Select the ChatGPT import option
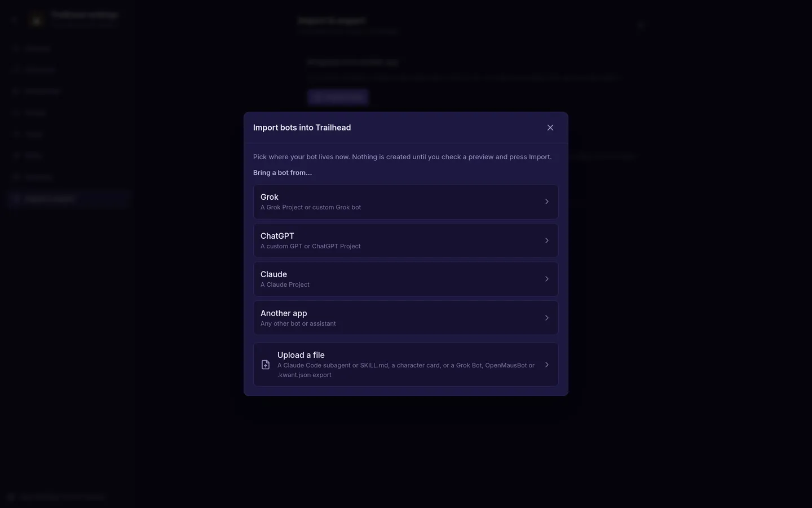 [x=406, y=240]
